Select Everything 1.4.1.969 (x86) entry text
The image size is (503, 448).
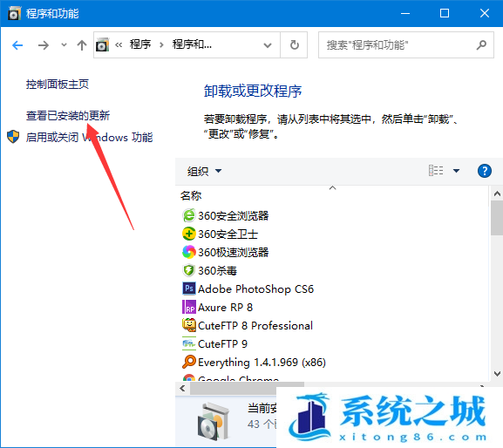(262, 363)
